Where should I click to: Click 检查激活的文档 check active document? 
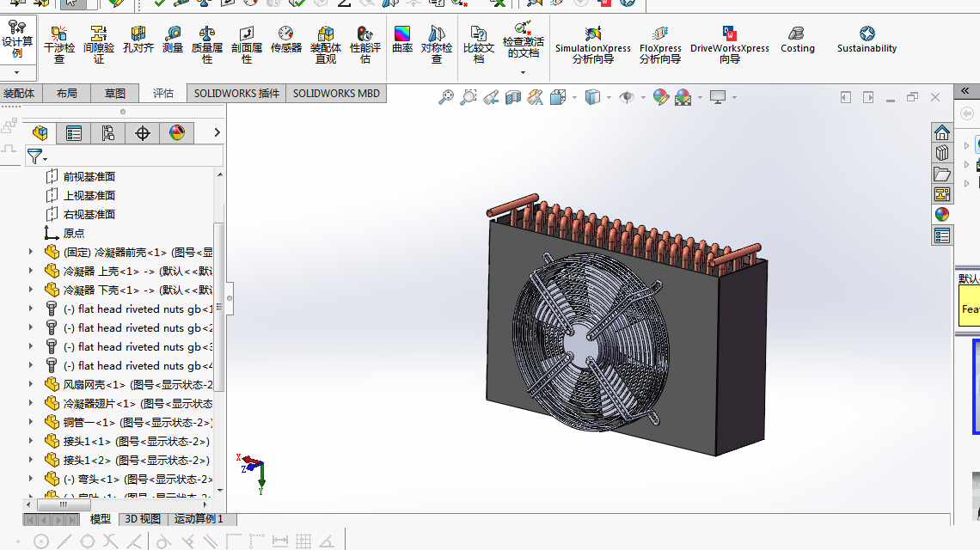tap(524, 40)
